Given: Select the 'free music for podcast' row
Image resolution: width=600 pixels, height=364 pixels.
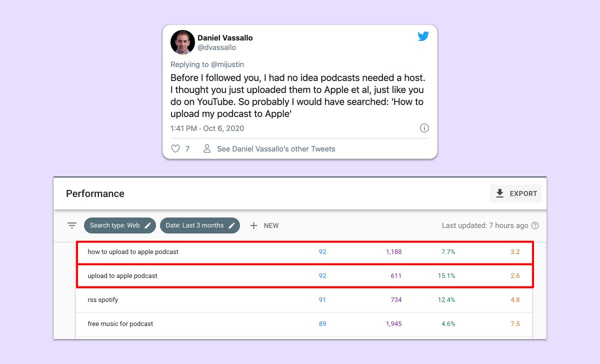Looking at the screenshot, I should tap(120, 324).
